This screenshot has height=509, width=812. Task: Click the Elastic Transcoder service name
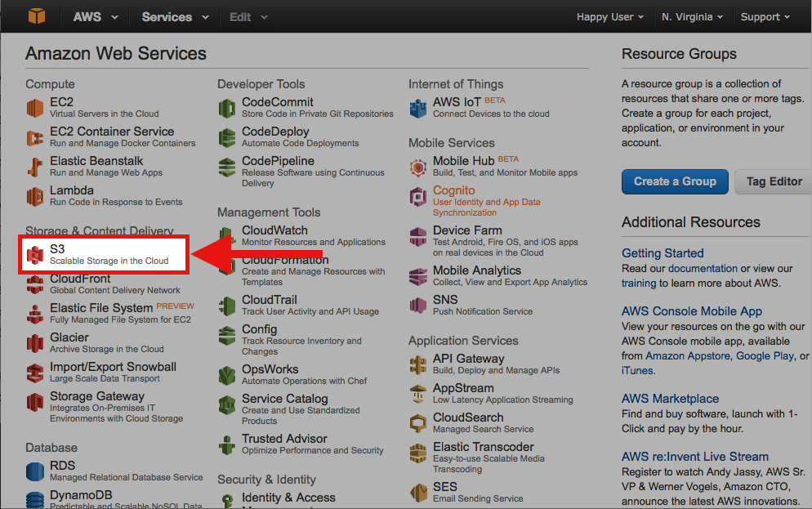click(x=483, y=447)
